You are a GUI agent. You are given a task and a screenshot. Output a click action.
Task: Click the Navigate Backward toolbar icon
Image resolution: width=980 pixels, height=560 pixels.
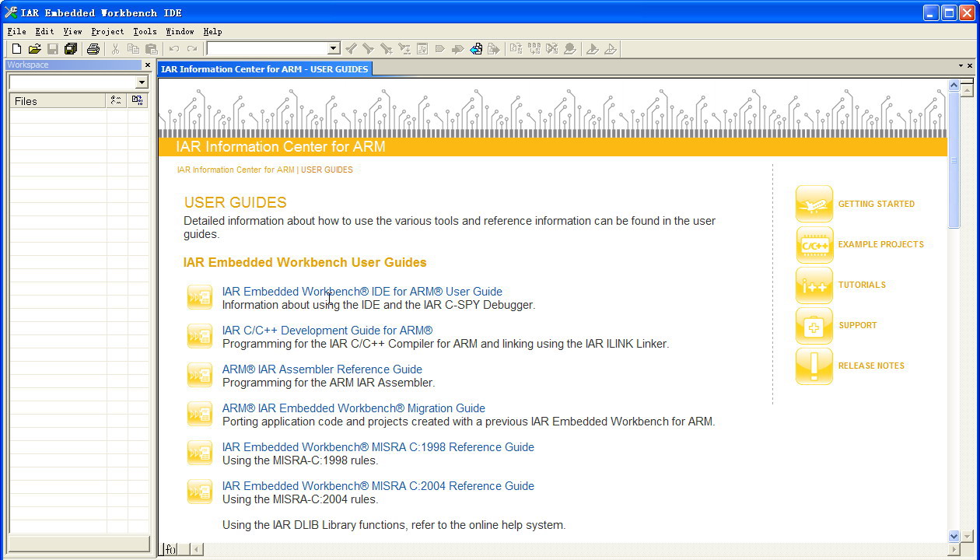point(476,49)
